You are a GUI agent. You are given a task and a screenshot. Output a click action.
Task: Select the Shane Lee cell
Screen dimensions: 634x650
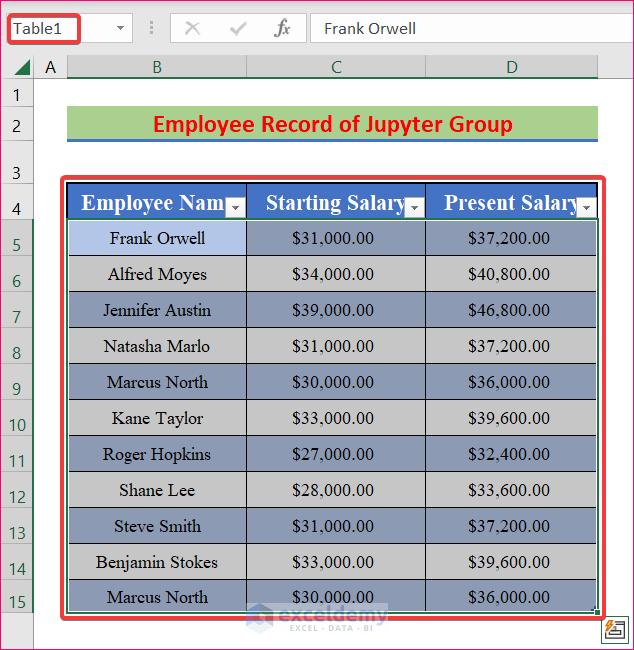pos(157,490)
